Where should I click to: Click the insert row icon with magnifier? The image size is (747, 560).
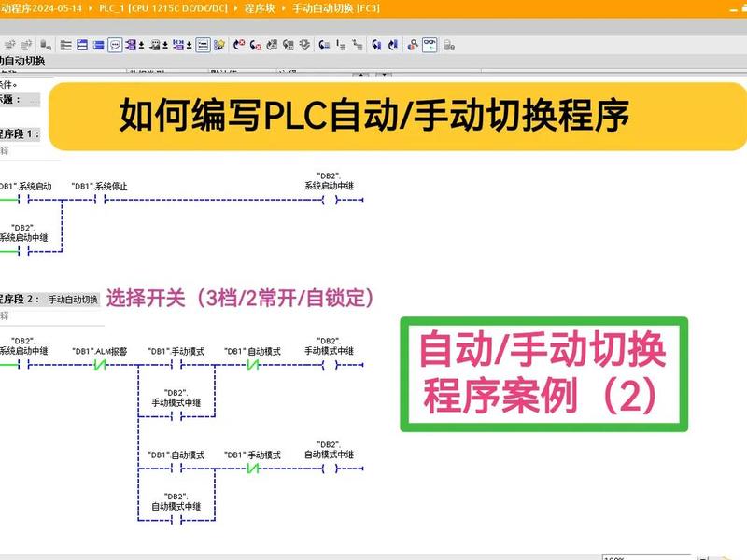click(46, 45)
